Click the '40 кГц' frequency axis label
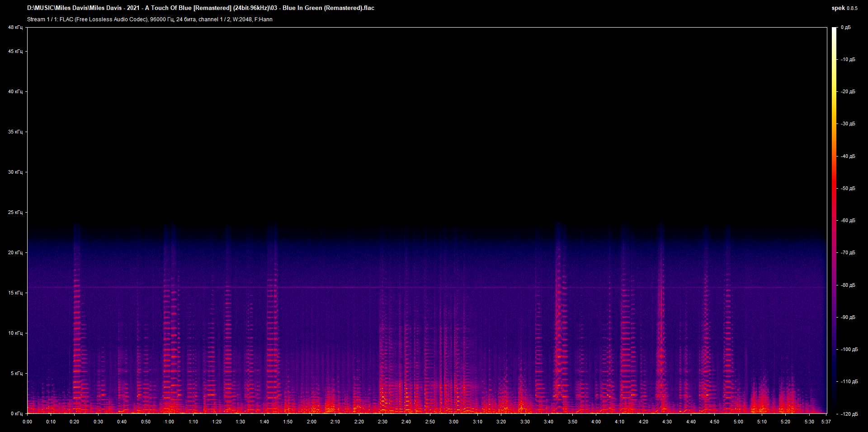Viewport: 868px width, 432px height. pos(15,92)
